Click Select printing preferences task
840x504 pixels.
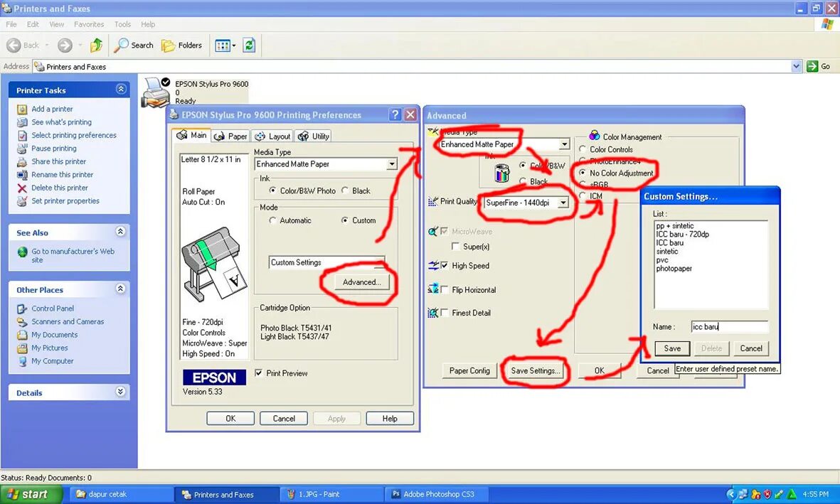[74, 135]
